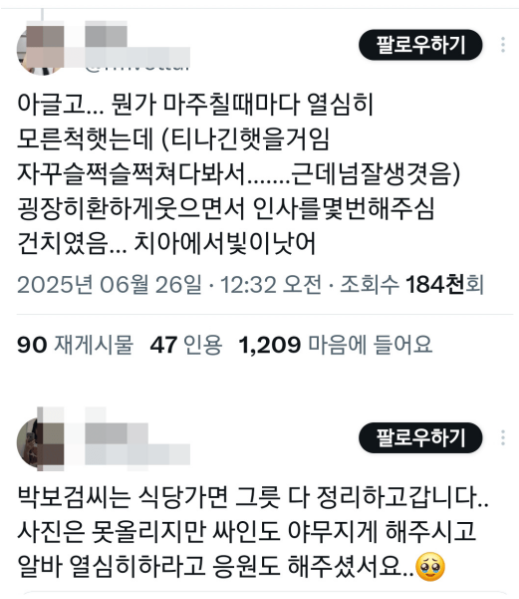Click the thread connector line above first avatar

pos(42,16)
